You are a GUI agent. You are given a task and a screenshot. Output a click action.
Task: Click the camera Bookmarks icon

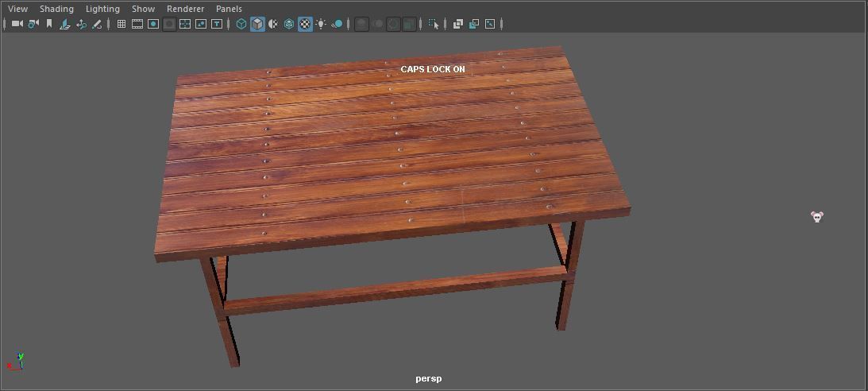tap(49, 24)
